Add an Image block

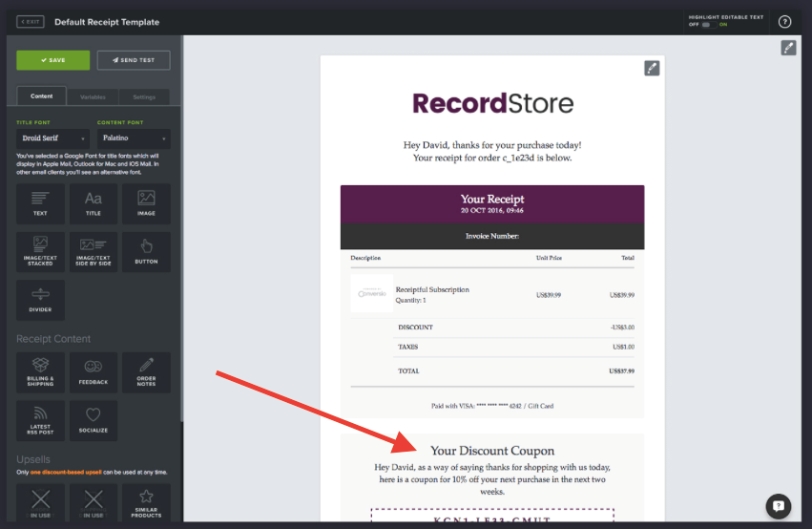pyautogui.click(x=146, y=203)
